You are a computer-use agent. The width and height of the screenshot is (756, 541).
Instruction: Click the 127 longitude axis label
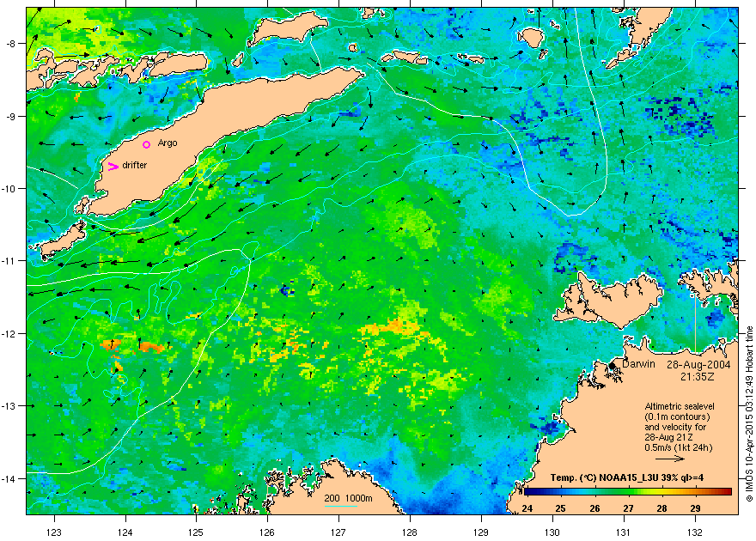pyautogui.click(x=338, y=532)
